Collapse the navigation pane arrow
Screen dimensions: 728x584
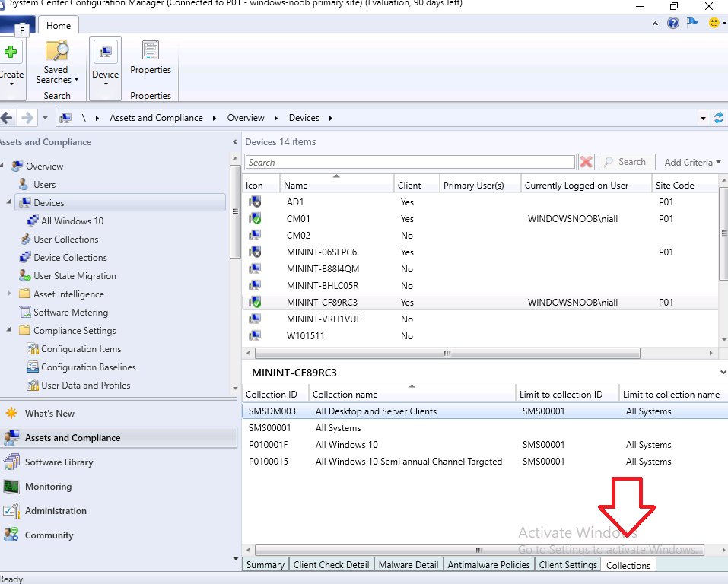click(x=234, y=142)
